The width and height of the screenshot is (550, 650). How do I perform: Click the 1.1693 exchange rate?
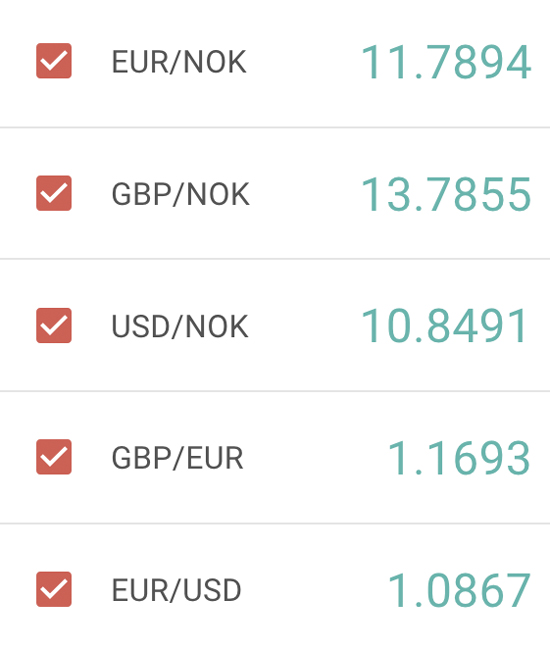(459, 458)
